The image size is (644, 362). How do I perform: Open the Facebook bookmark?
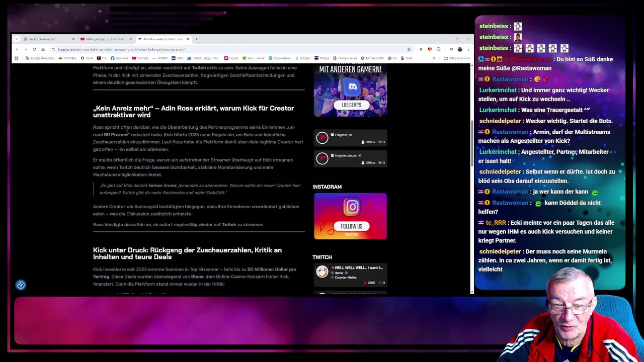(x=119, y=58)
